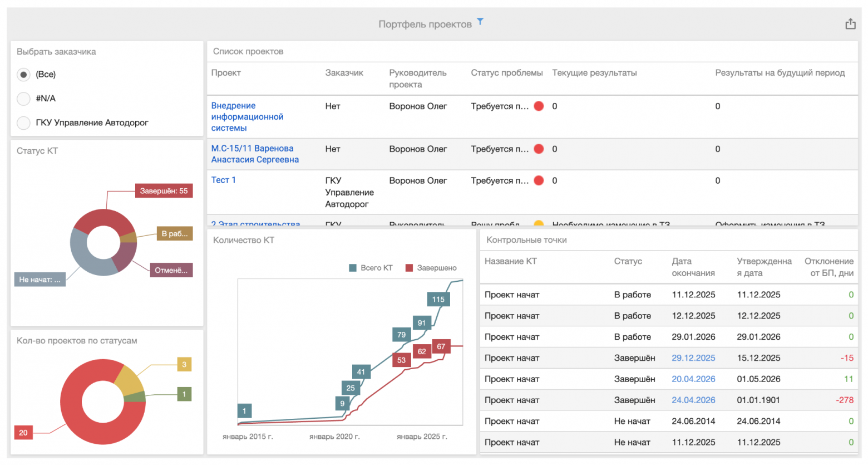Image resolution: width=868 pixels, height=465 pixels.
Task: Click the 20 label on the project status donut
Action: pyautogui.click(x=23, y=433)
